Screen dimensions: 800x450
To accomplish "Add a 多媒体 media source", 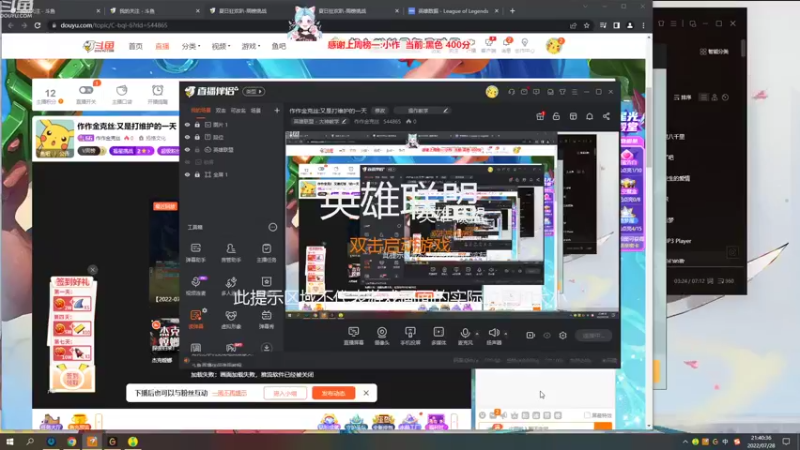I will click(x=438, y=336).
